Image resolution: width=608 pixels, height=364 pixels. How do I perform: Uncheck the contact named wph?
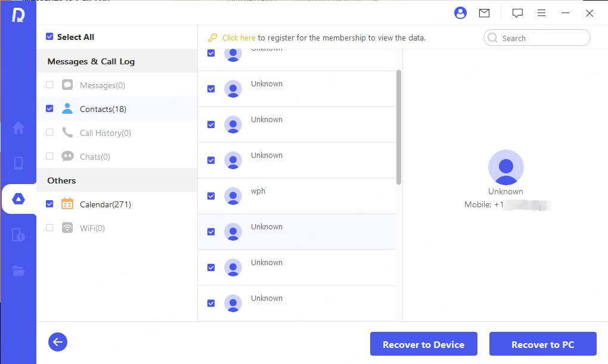pos(210,195)
